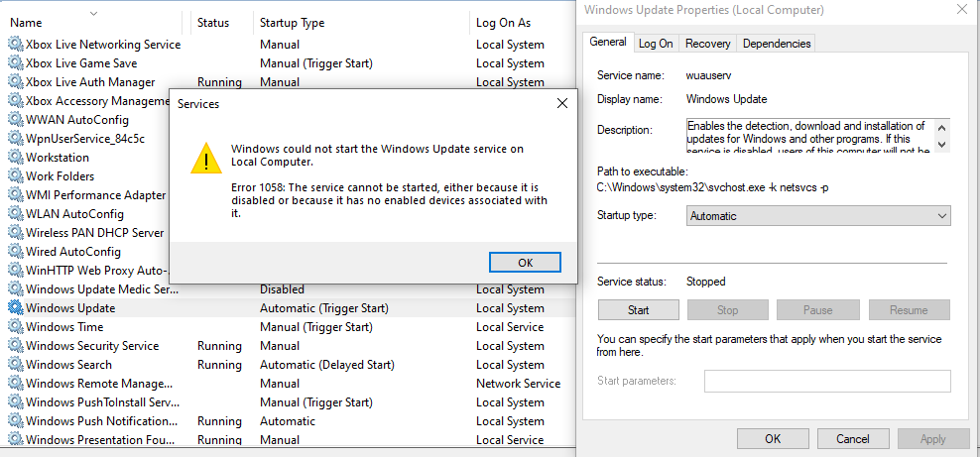
Task: Click 'Automatic (Delayed Start)' for Windows Search
Action: click(327, 364)
